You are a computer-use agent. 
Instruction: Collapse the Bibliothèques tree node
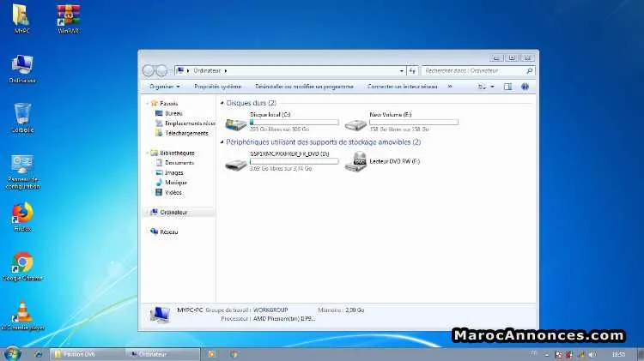(148, 153)
